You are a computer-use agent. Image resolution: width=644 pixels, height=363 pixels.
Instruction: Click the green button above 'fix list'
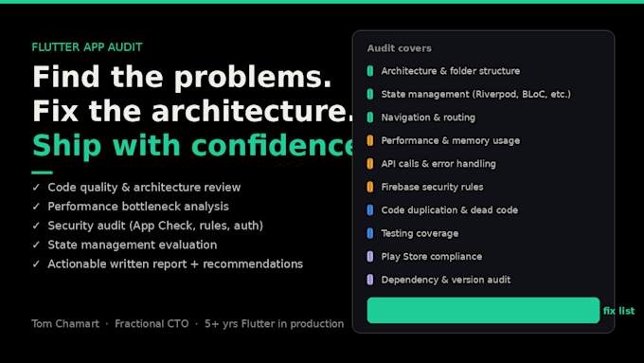483,310
